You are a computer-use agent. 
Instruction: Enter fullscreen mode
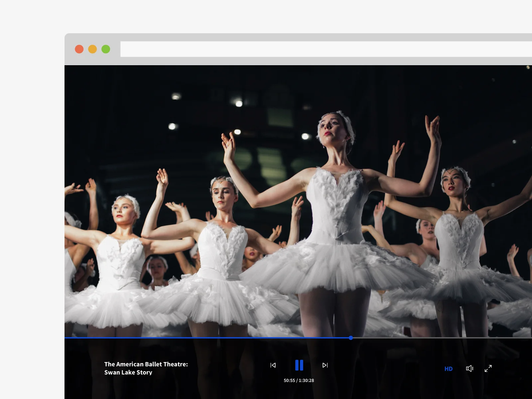(488, 368)
